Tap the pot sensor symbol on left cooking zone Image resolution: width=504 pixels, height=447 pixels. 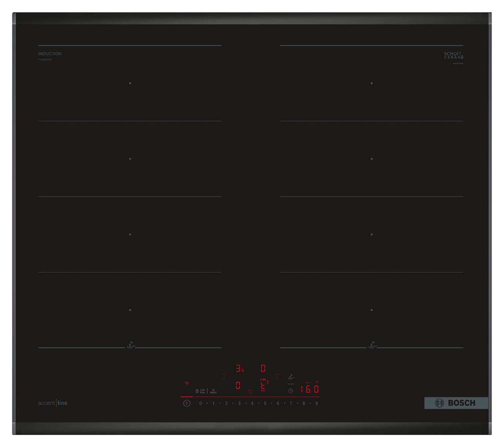[130, 345]
